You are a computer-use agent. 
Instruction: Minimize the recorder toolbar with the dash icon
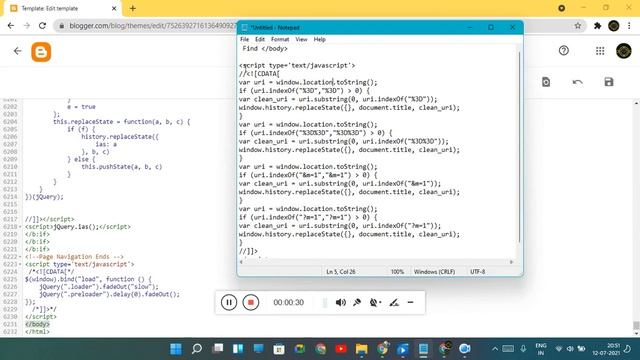point(410,302)
